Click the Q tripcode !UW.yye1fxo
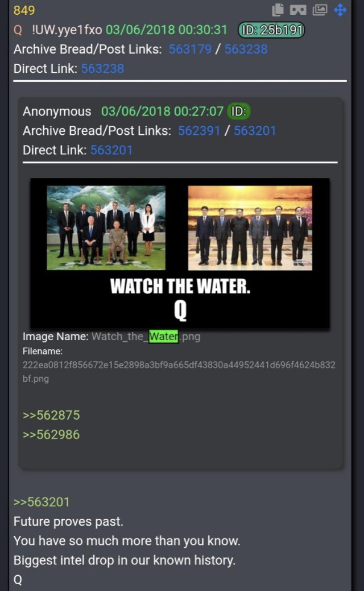Screen dimensions: 364x591 [67, 30]
